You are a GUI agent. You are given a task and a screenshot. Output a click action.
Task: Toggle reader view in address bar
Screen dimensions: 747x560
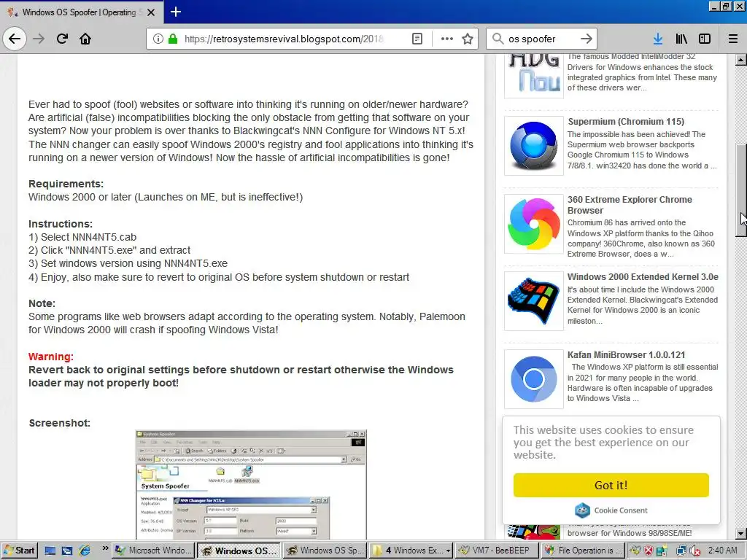click(417, 39)
